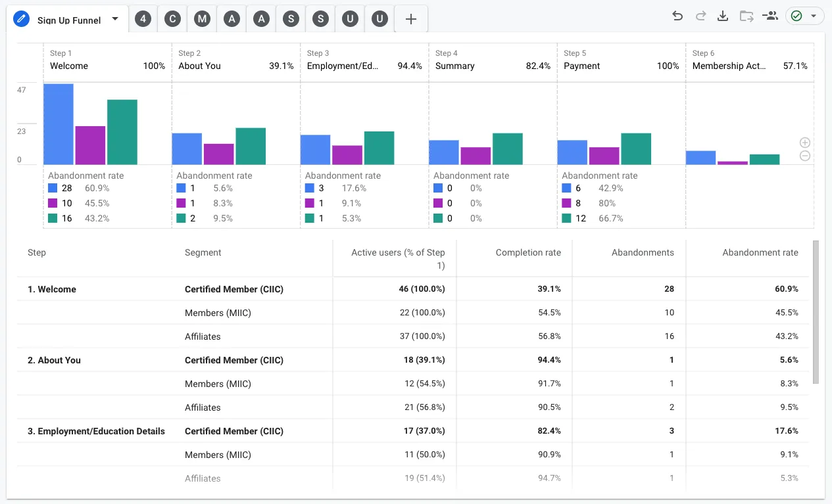Click the blue bar in Step 6 Membership
Screen dimensions: 832x504
(701, 158)
